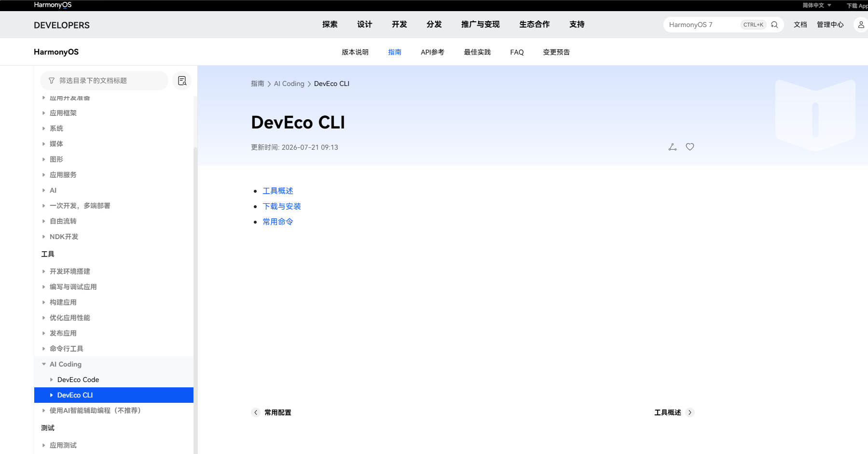This screenshot has height=454, width=868.
Task: Open the 推广与变现 top menu
Action: [481, 25]
